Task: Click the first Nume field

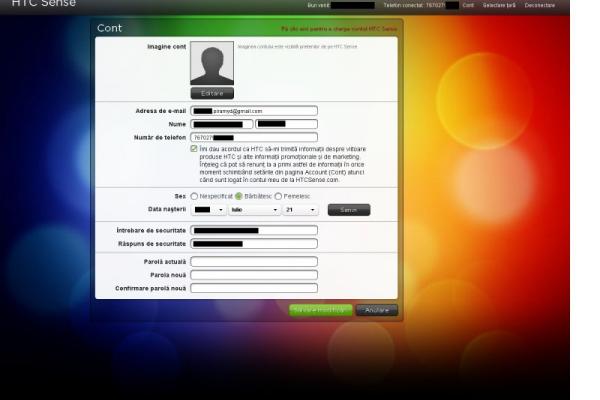Action: click(x=222, y=124)
